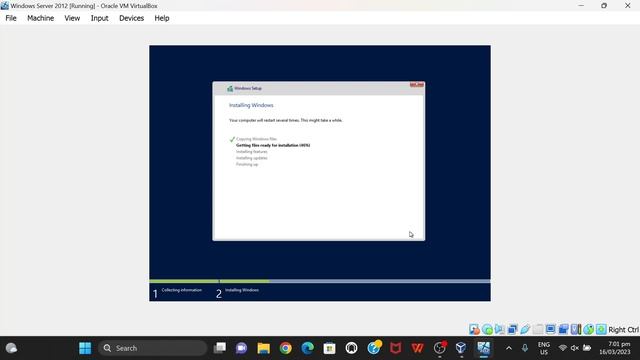Open the McAfee taskbar icon
This screenshot has height=360, width=640.
point(396,348)
